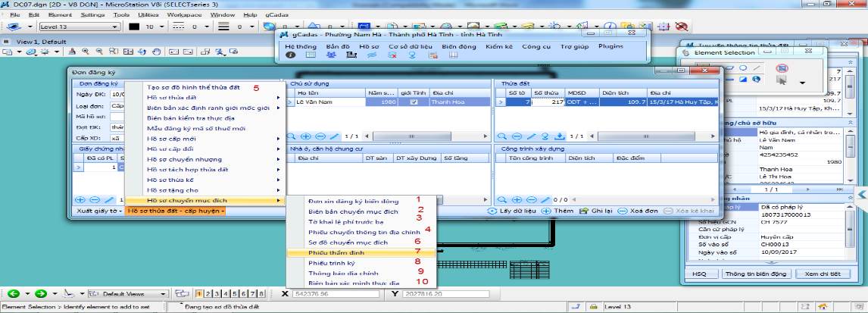The height and width of the screenshot is (313, 868).
Task: Open the Biến động menu in gCadas
Action: point(459,46)
